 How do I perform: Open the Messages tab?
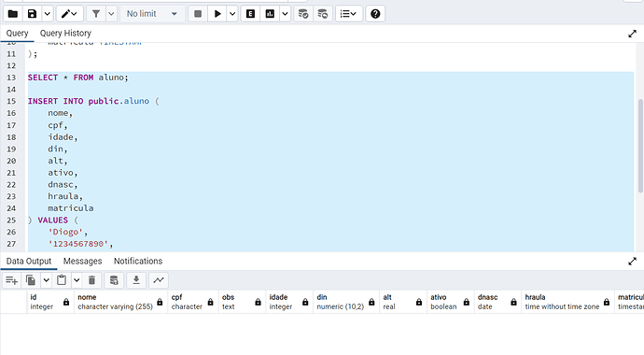pos(82,262)
